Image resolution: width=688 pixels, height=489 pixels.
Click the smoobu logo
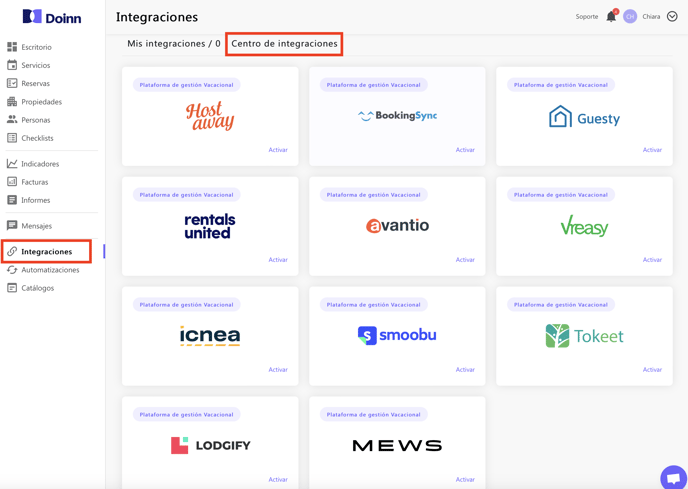(x=397, y=335)
